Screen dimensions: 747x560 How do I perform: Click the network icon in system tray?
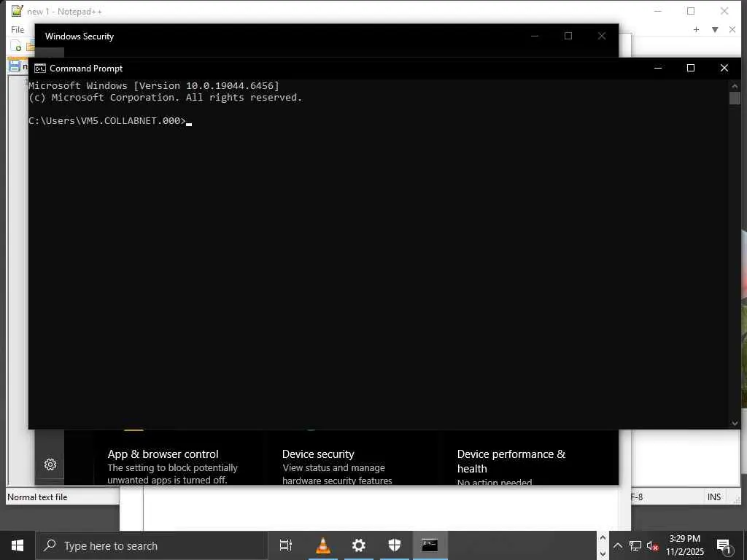point(635,545)
